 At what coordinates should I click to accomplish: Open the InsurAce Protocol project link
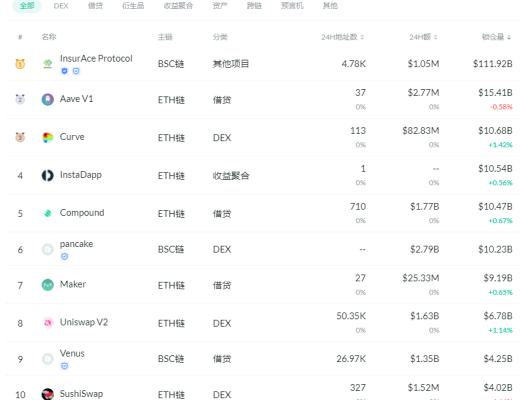coord(96,59)
